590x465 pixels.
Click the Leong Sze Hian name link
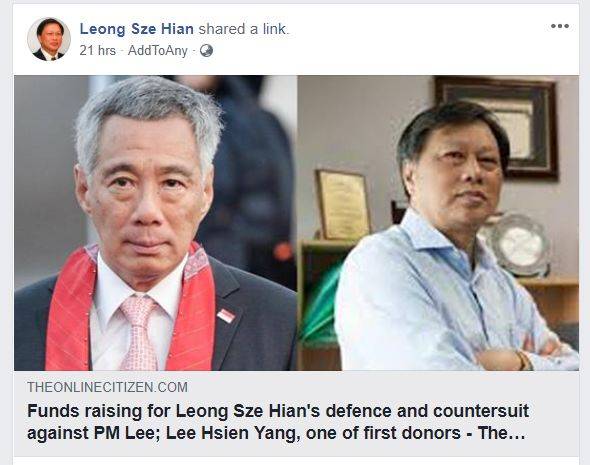(x=137, y=29)
